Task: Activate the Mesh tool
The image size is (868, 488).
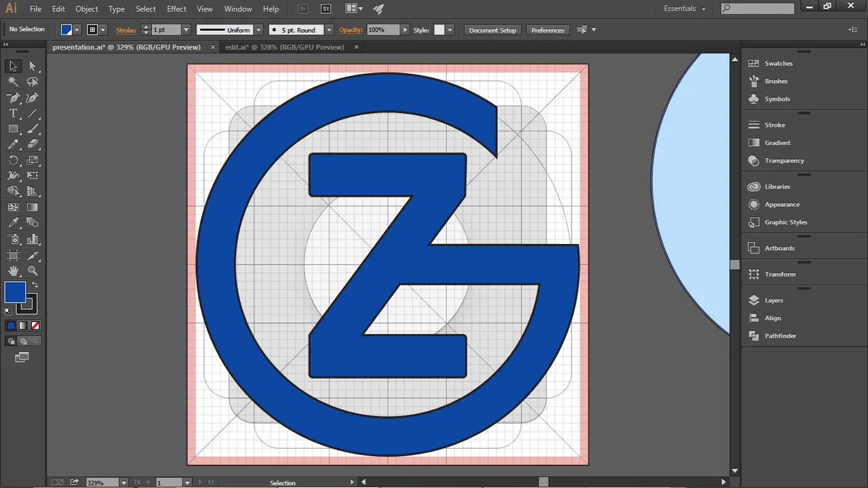Action: [13, 207]
